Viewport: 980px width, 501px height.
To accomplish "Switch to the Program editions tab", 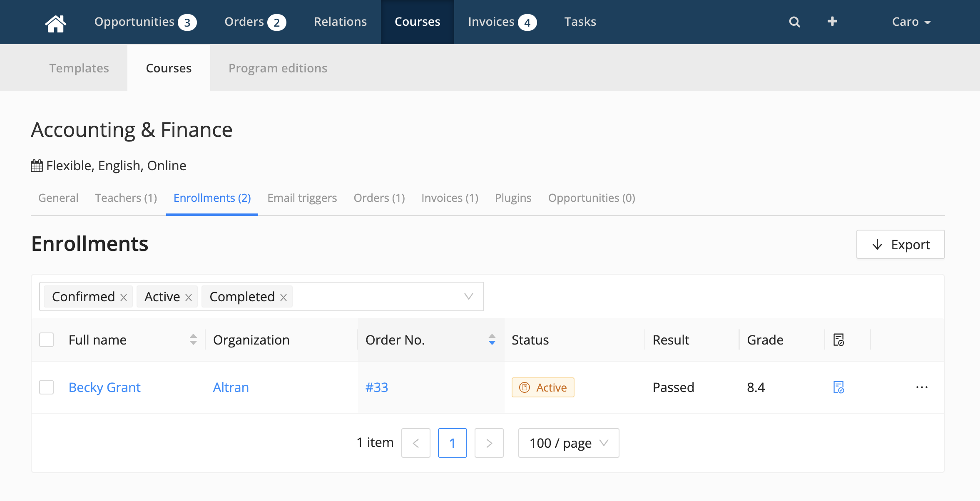I will (278, 68).
